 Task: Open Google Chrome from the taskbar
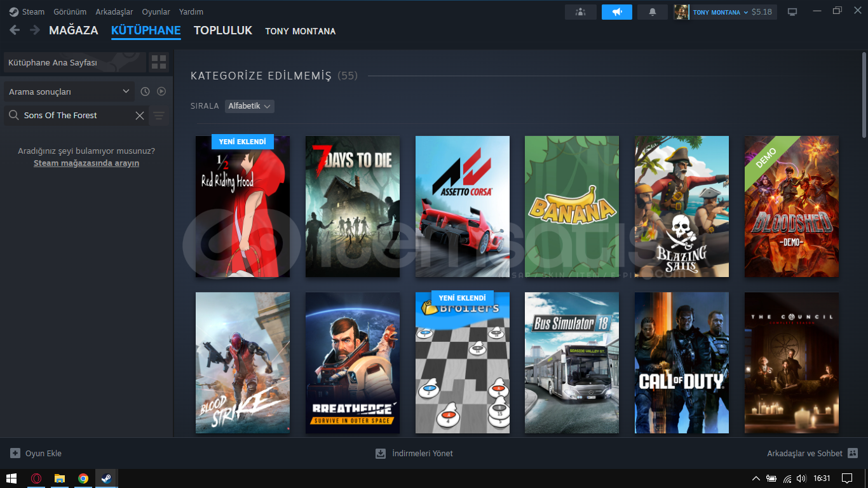[x=83, y=478]
